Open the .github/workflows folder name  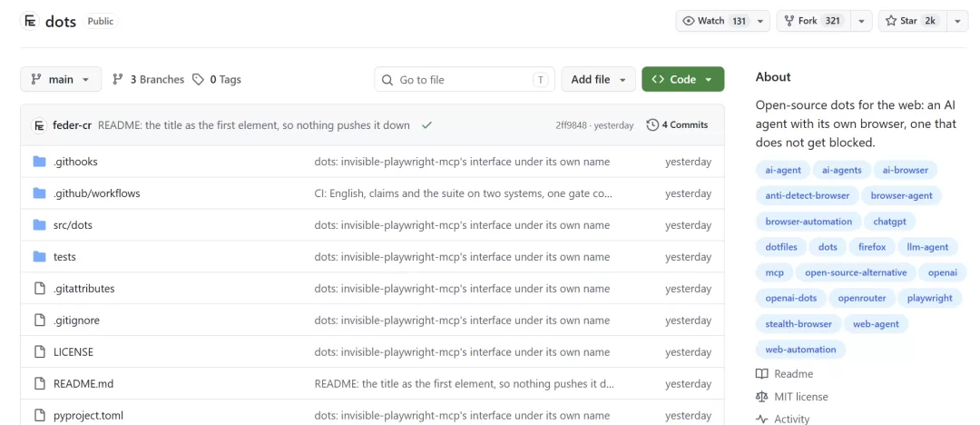(x=97, y=193)
